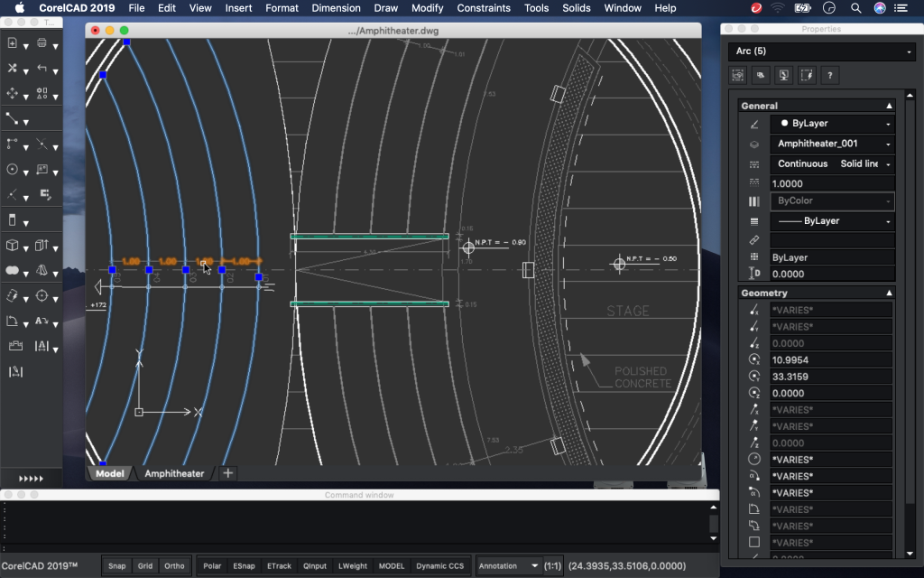Open the ByLayer line weight dropdown
Image resolution: width=924 pixels, height=578 pixels.
pyautogui.click(x=832, y=220)
